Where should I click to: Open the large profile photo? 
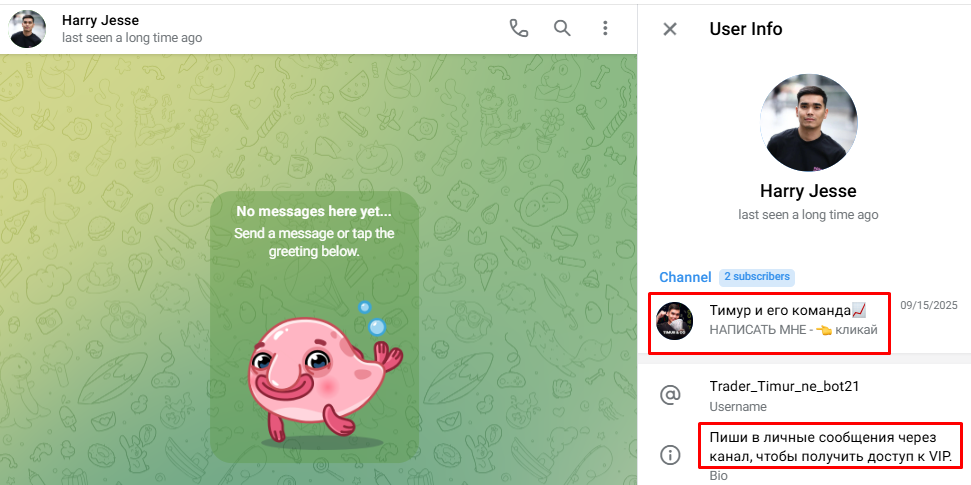click(x=808, y=122)
